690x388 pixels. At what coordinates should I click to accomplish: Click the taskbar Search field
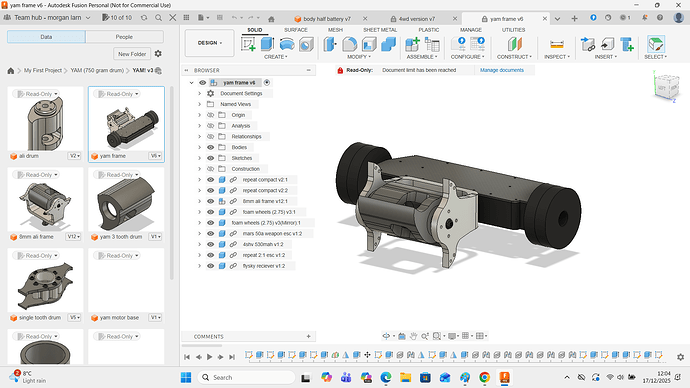pos(247,377)
